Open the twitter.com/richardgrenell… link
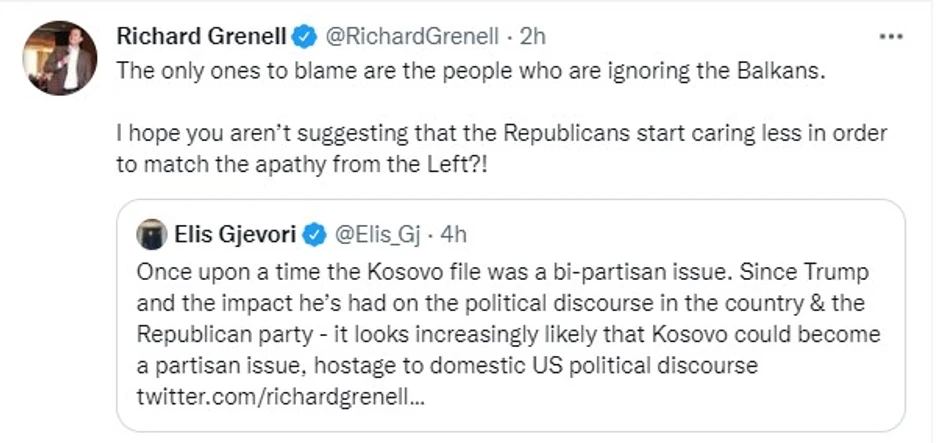The image size is (940, 443). (280, 394)
